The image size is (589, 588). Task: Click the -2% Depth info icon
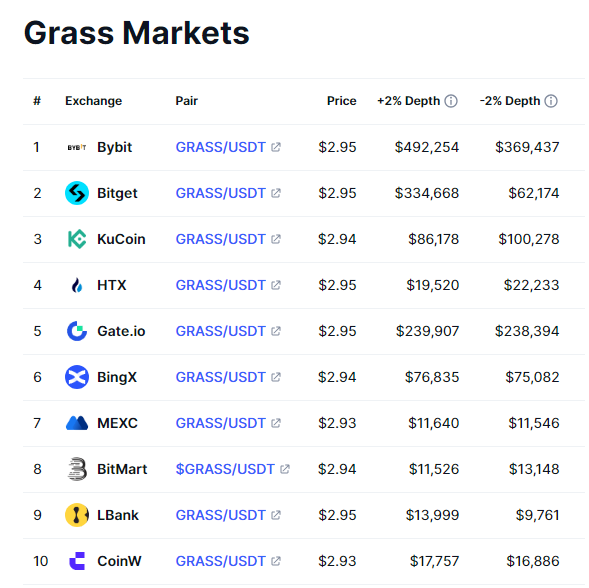[x=551, y=101]
